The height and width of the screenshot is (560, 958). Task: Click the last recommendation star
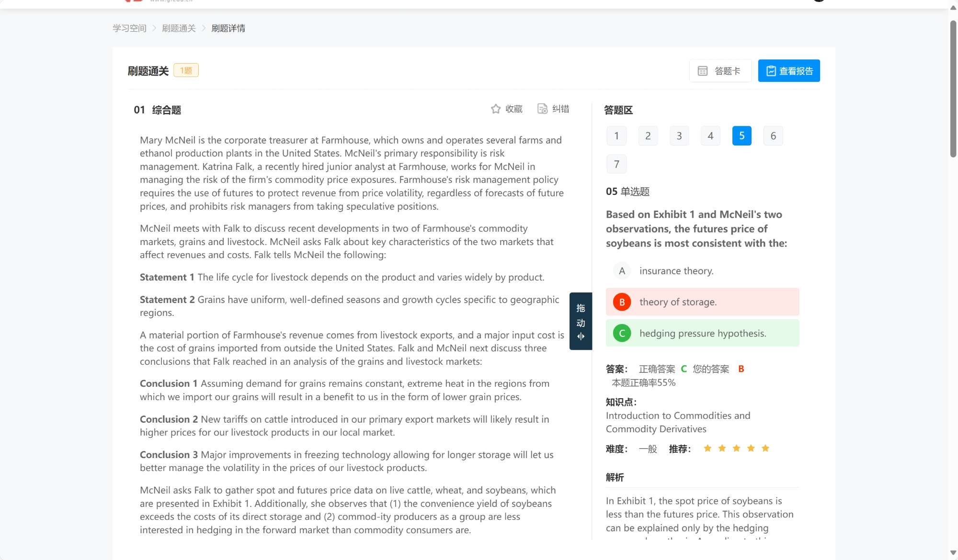(x=765, y=448)
